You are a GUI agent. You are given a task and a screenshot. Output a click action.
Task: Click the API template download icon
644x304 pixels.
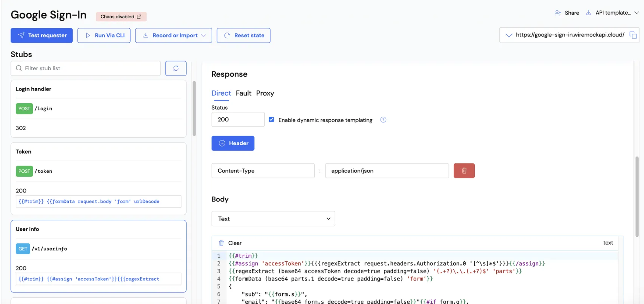click(x=589, y=13)
